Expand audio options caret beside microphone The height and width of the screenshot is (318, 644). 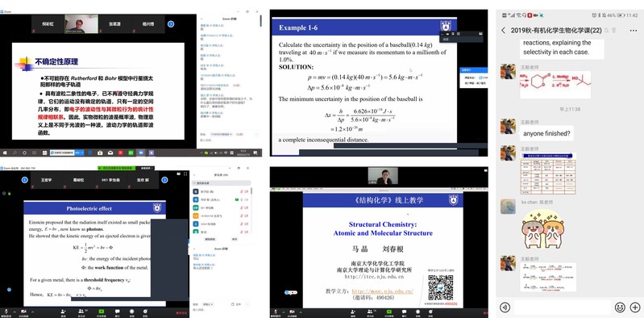15,312
